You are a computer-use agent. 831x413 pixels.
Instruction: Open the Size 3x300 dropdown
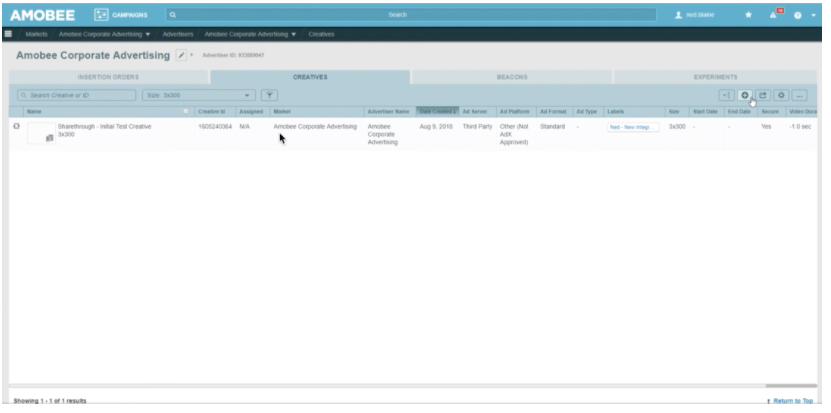tap(199, 95)
